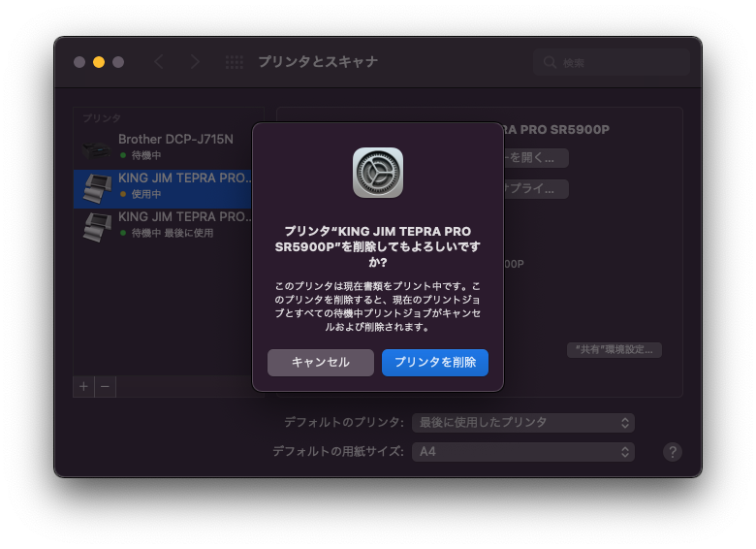
Task: Click the デフォルトのプリンタ: label
Action: (x=344, y=423)
